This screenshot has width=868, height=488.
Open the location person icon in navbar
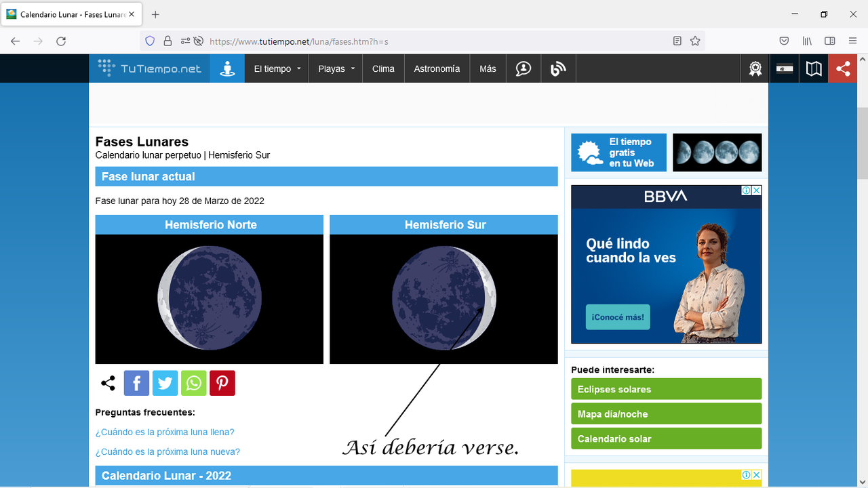pyautogui.click(x=227, y=68)
